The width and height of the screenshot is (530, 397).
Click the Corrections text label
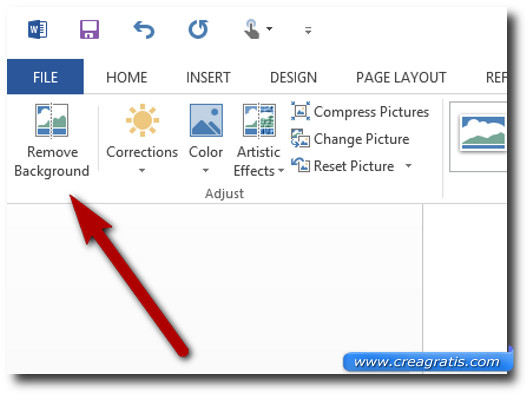point(142,152)
